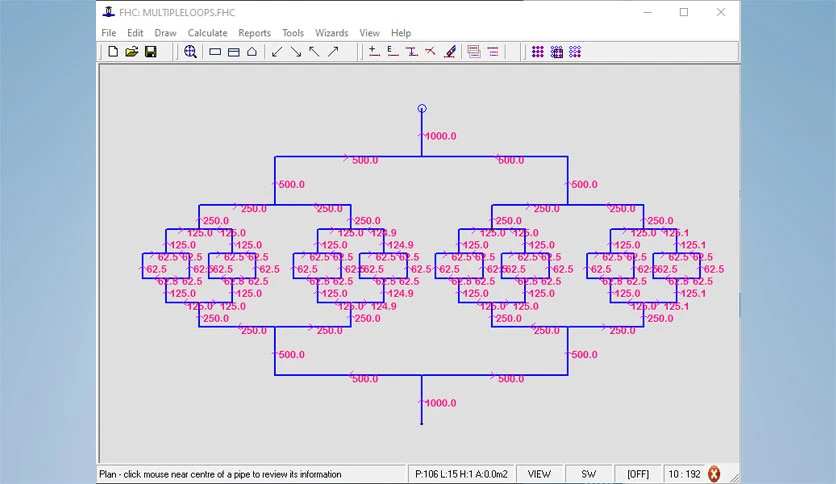Open the View menu
Viewport: 836px width, 484px height.
point(369,33)
